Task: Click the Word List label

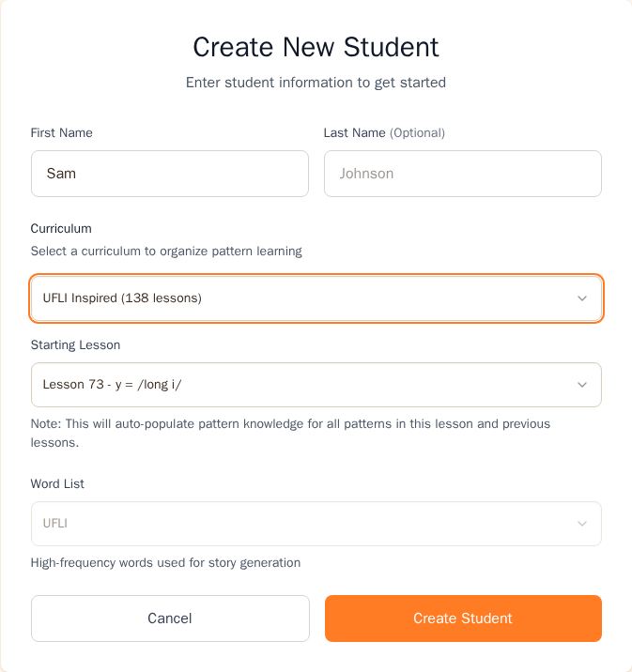Action: pyautogui.click(x=57, y=484)
